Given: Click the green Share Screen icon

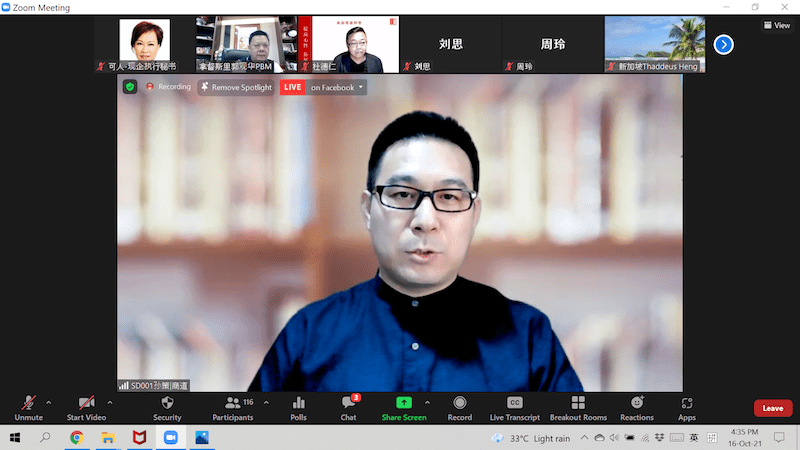Looking at the screenshot, I should click(404, 402).
